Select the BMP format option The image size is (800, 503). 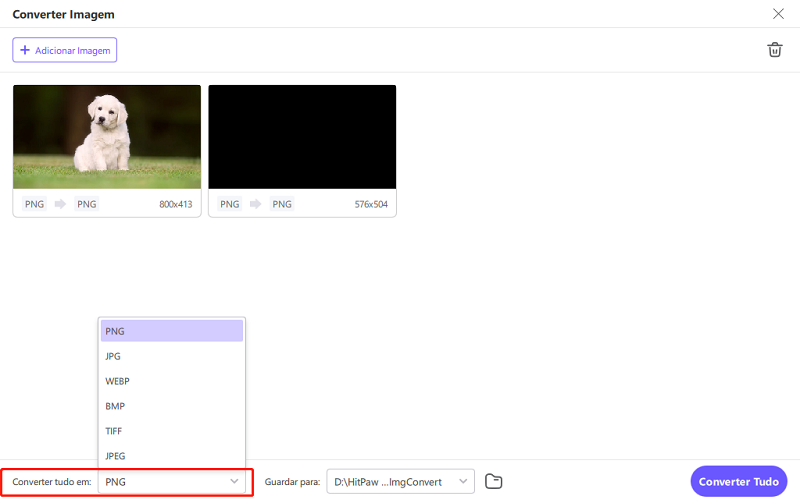(172, 406)
